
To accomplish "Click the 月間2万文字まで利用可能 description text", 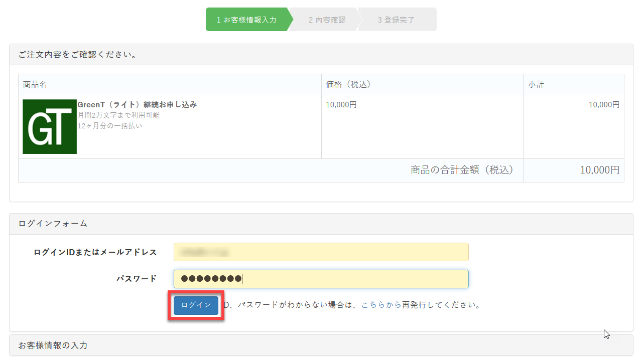I will point(118,115).
